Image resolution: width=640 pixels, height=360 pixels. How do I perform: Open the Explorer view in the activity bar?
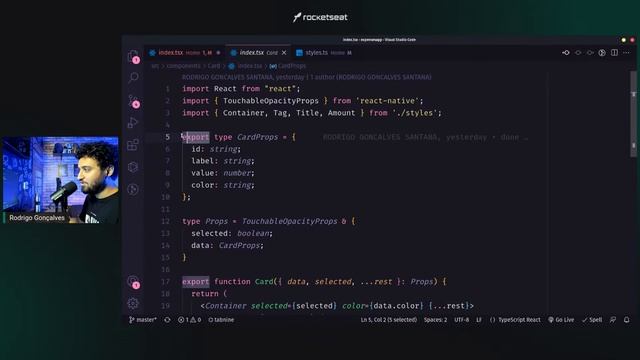coord(133,56)
